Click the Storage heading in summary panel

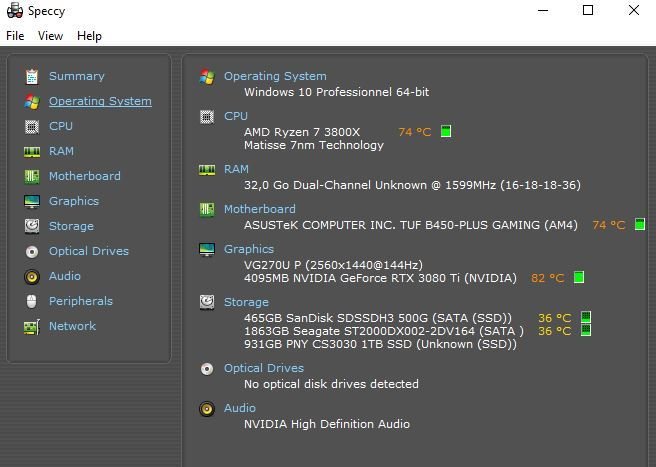[x=246, y=302]
